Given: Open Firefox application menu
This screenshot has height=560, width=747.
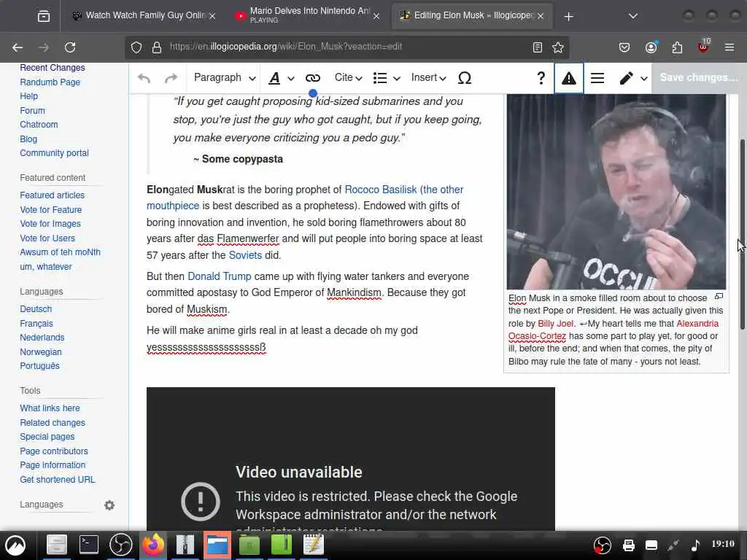Looking at the screenshot, I should pos(729,47).
